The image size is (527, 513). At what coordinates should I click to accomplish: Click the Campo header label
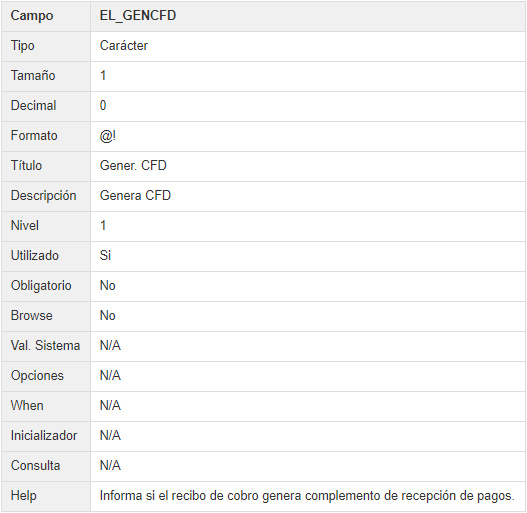click(x=32, y=16)
